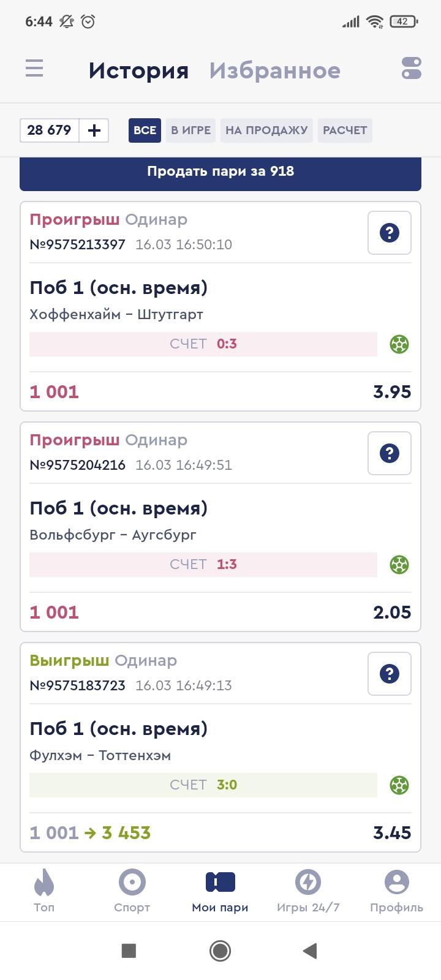This screenshot has width=441, height=980.
Task: Go to the Спорт section
Action: point(132,891)
